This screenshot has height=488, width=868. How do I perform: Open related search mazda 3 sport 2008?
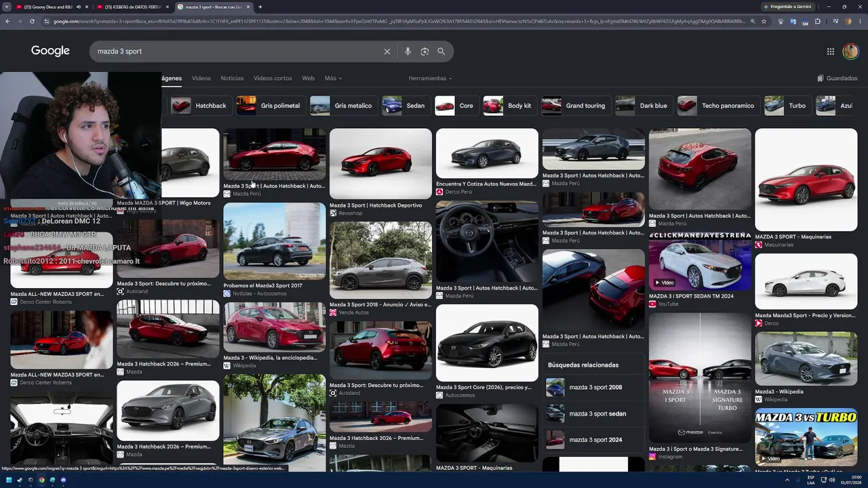click(593, 388)
